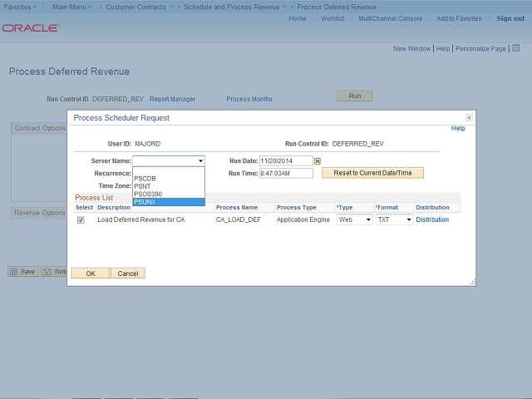
Task: Choose PSNT from server list
Action: coord(169,186)
